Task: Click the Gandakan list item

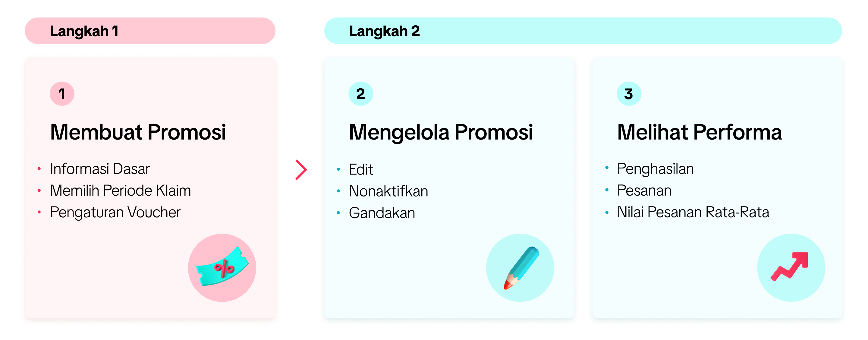Action: pyautogui.click(x=382, y=213)
